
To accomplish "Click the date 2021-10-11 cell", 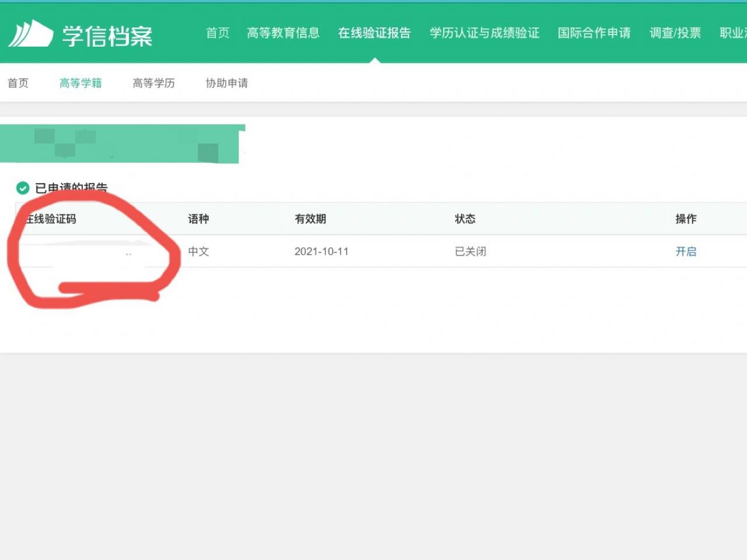I will pos(322,252).
